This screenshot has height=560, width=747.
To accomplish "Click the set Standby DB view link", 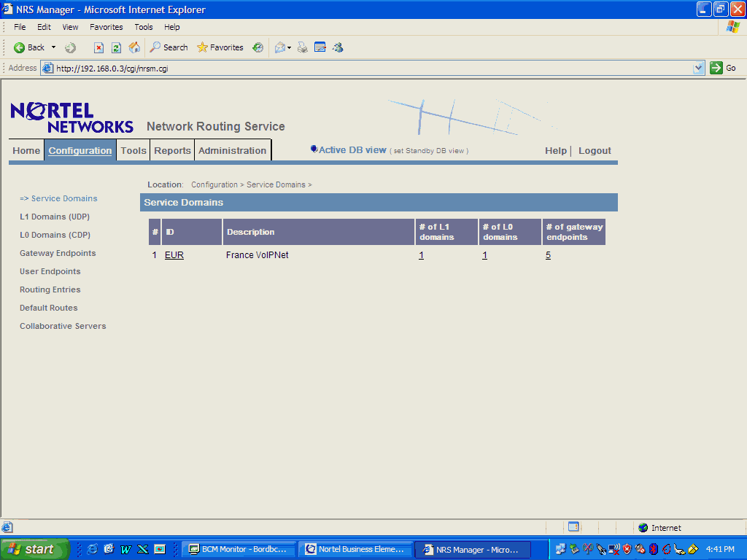I will (429, 151).
